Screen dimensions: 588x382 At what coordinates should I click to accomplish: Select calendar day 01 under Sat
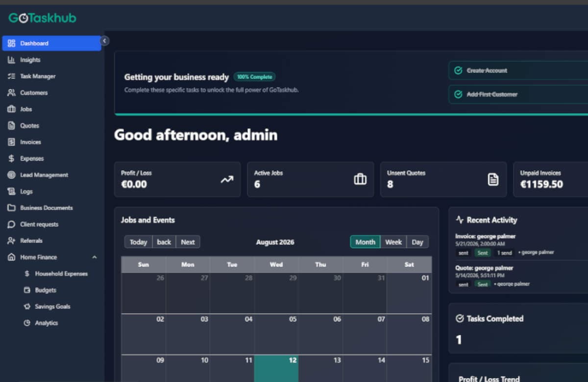click(x=409, y=293)
